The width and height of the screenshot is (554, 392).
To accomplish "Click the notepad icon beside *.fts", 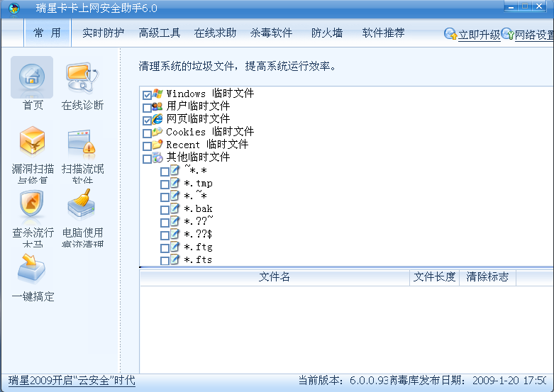I will [175, 259].
